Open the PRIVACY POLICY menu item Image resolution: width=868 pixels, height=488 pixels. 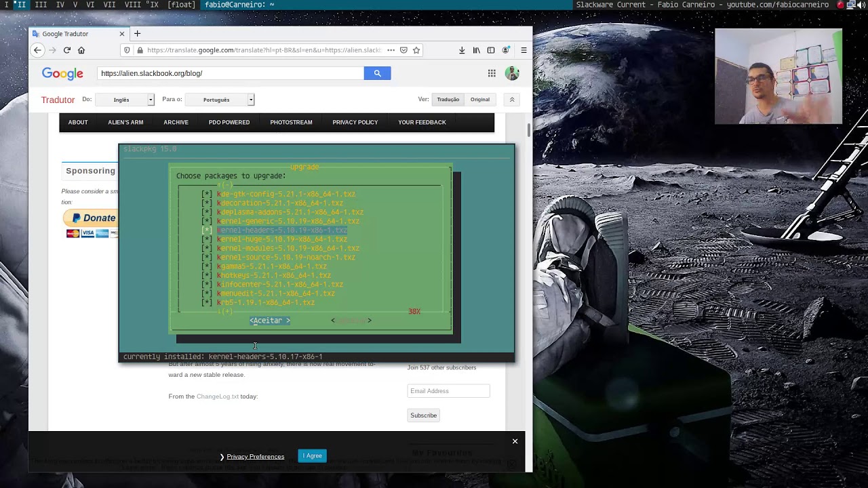pos(355,123)
